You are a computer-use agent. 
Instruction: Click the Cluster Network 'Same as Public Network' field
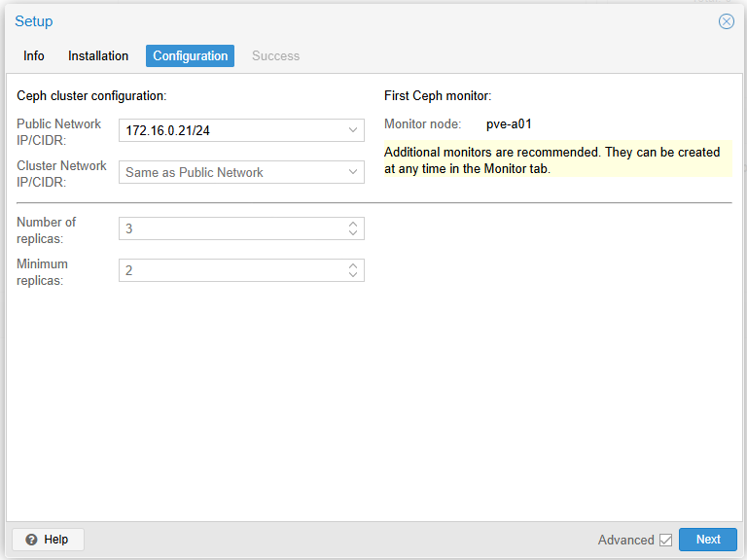click(x=231, y=172)
